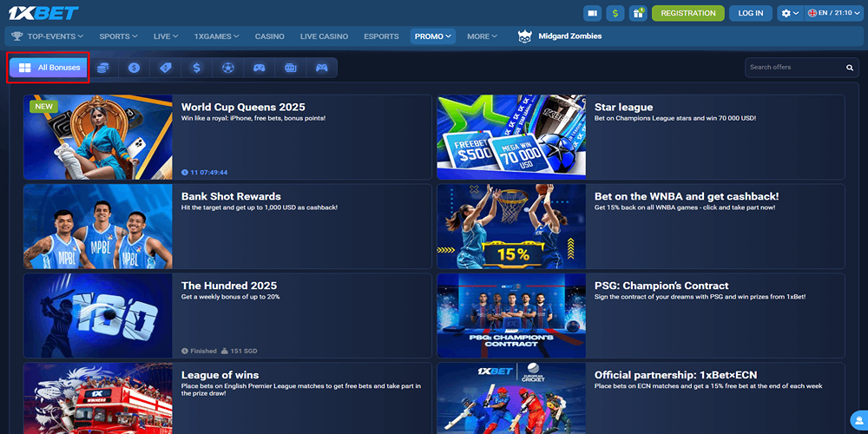Image resolution: width=868 pixels, height=434 pixels.
Task: Click the Log In button
Action: point(751,13)
